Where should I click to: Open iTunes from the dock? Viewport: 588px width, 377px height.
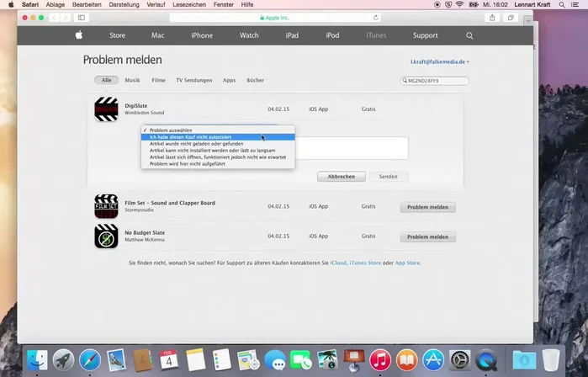(x=379, y=360)
